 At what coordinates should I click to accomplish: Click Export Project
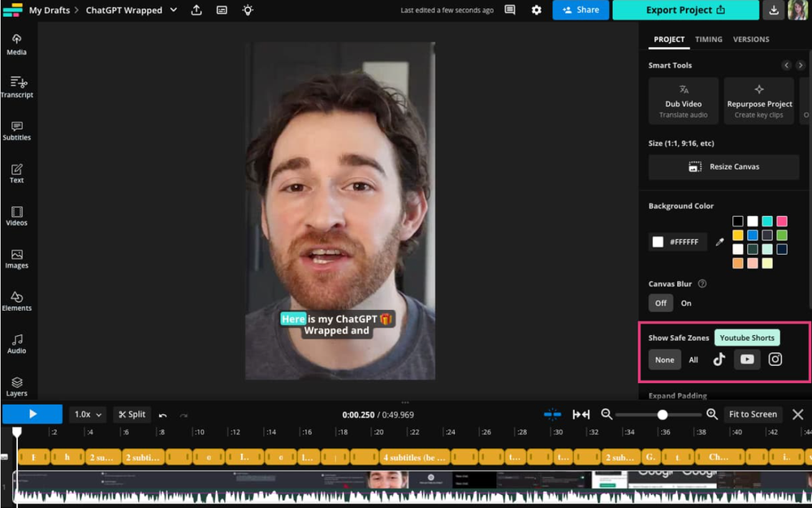tap(686, 11)
